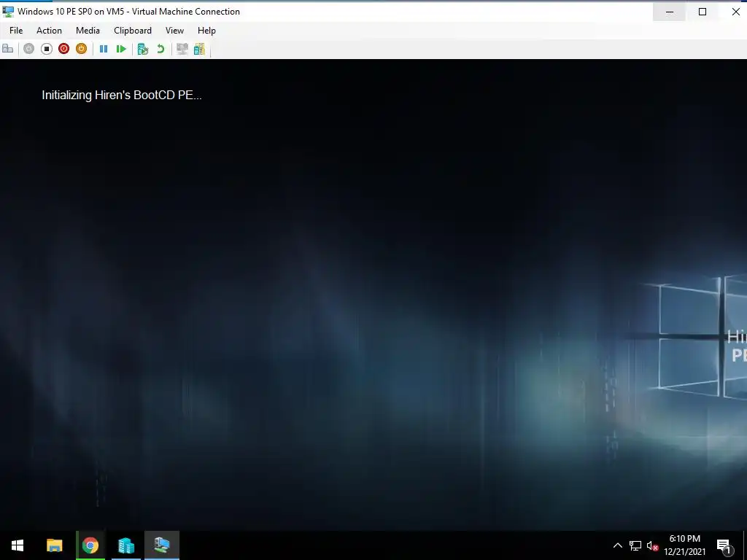Image resolution: width=747 pixels, height=560 pixels.
Task: Select the Virtual Machine Connection taskbar icon
Action: click(x=162, y=545)
